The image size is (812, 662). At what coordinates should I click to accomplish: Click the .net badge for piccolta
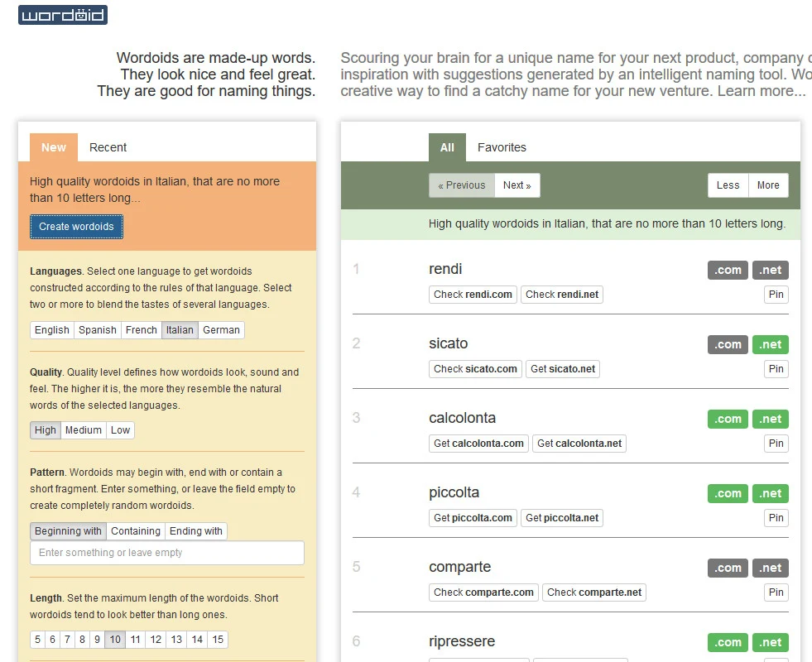[x=770, y=493]
